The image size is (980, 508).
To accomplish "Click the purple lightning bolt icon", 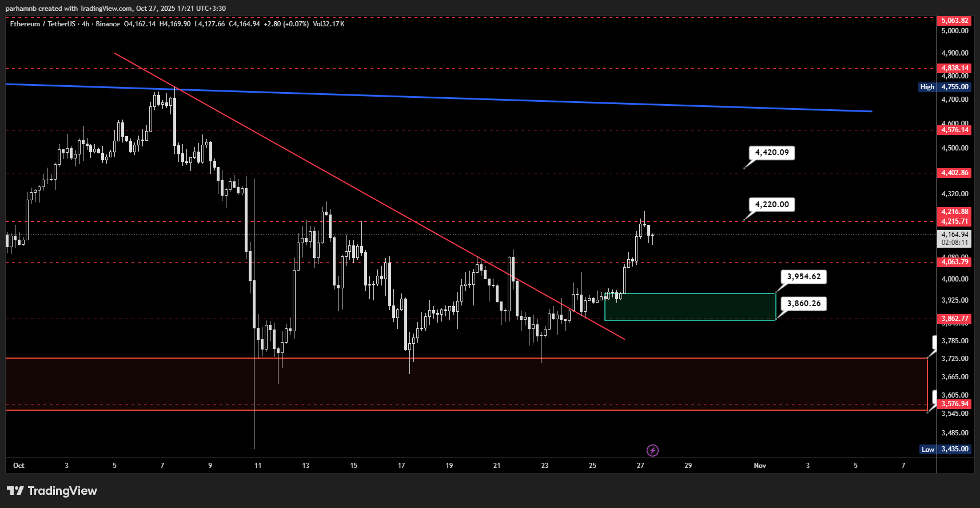I will click(x=652, y=450).
